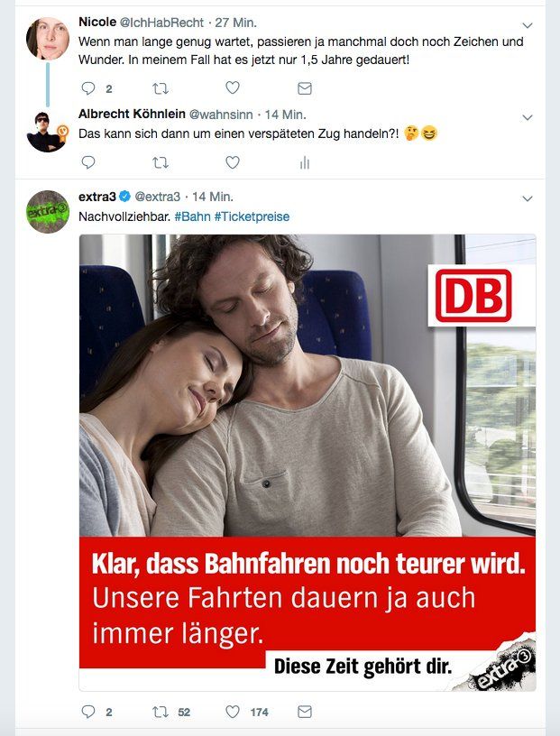Reply to the extra3 tweet

point(88,712)
